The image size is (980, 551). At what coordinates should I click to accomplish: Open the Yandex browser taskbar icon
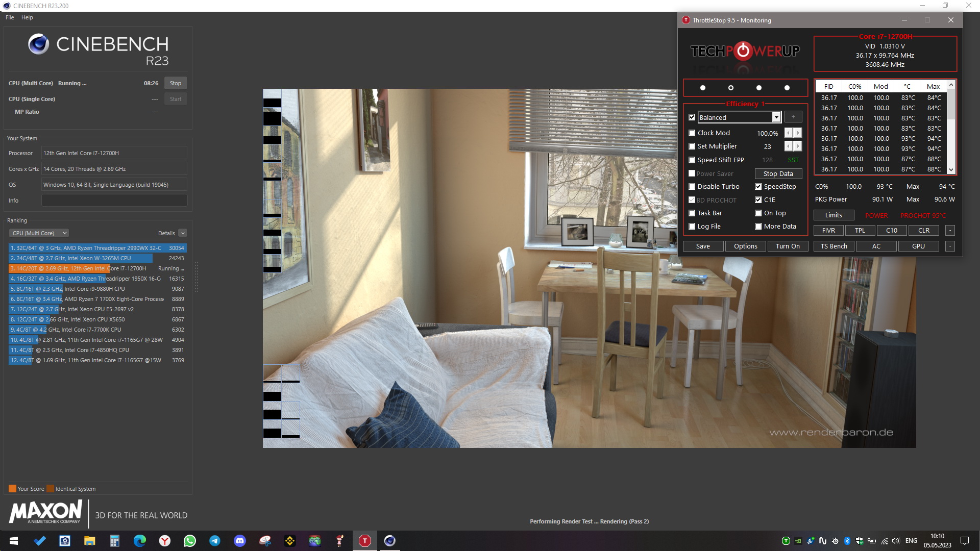click(x=165, y=541)
